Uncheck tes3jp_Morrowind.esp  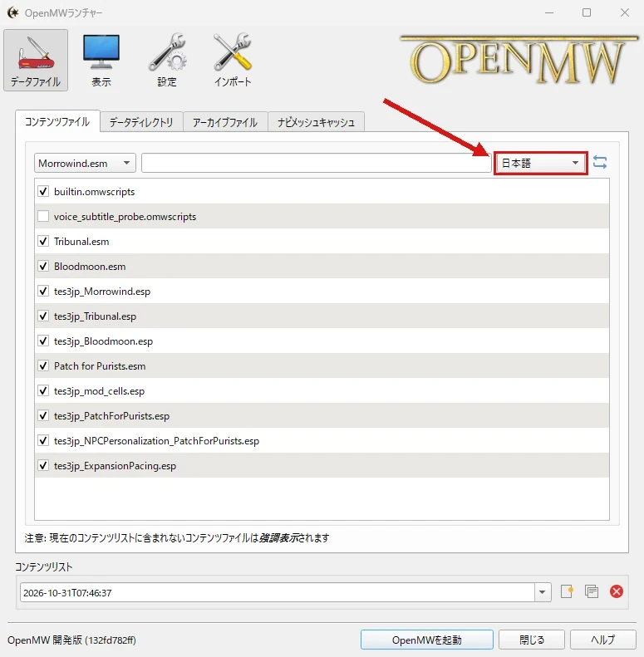coord(43,292)
